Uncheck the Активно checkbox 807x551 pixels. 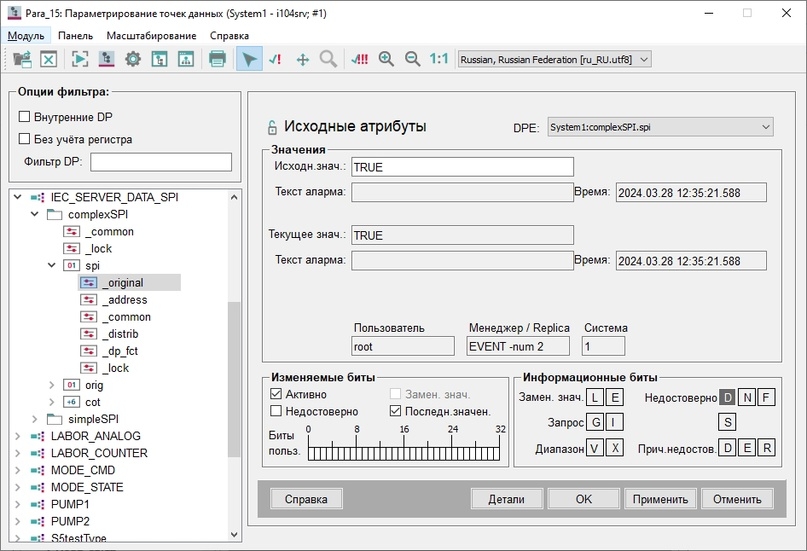pyautogui.click(x=276, y=394)
